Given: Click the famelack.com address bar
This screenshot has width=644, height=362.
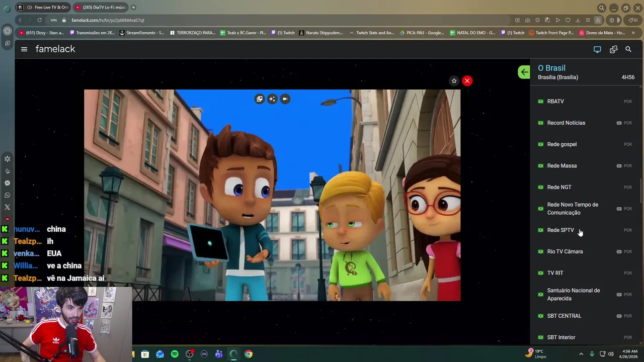Looking at the screenshot, I should 282,20.
